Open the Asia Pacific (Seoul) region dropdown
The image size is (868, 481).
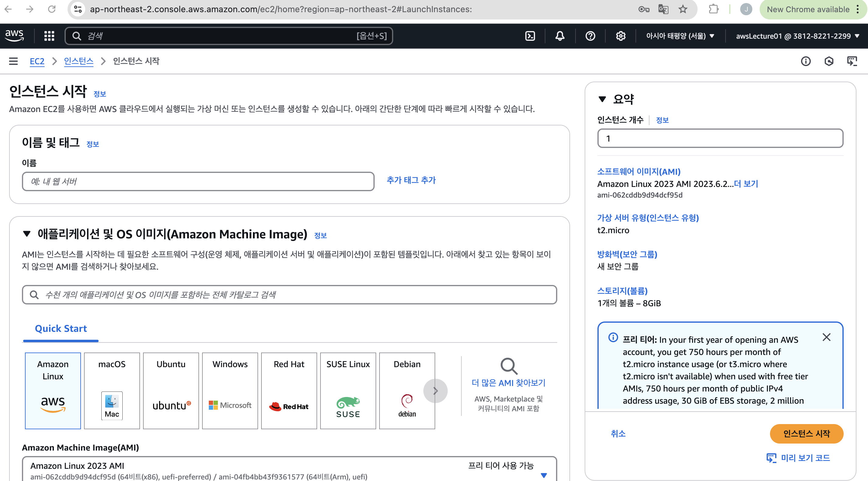pyautogui.click(x=680, y=36)
